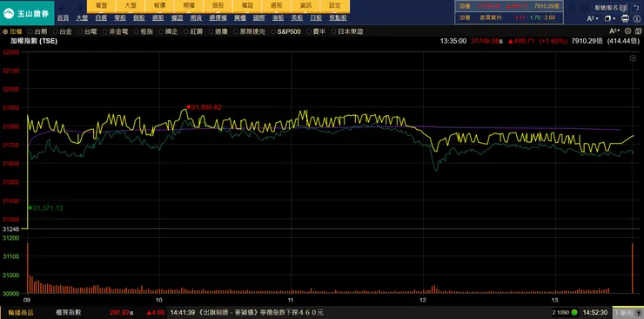The width and height of the screenshot is (644, 319).
Task: Open 焦點股 shortcut link
Action: (338, 18)
